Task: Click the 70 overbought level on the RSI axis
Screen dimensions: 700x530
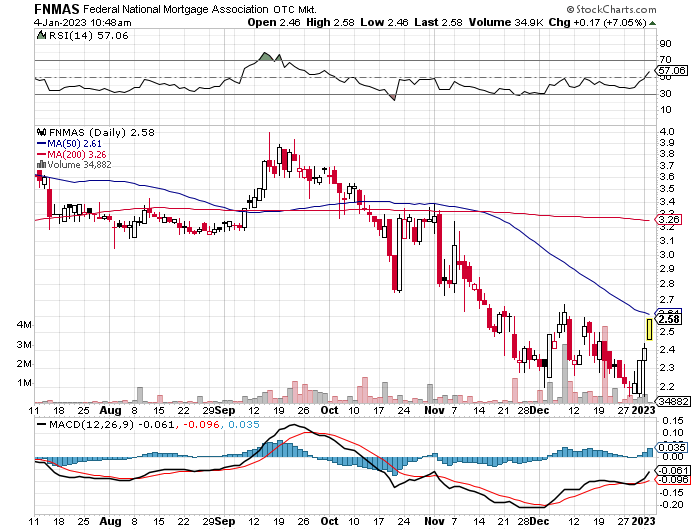Action: point(665,59)
